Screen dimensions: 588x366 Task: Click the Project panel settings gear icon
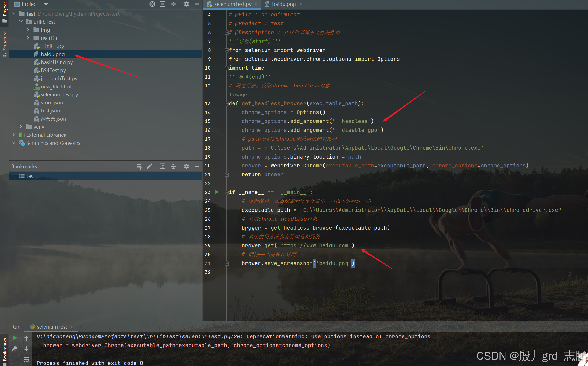pos(186,4)
